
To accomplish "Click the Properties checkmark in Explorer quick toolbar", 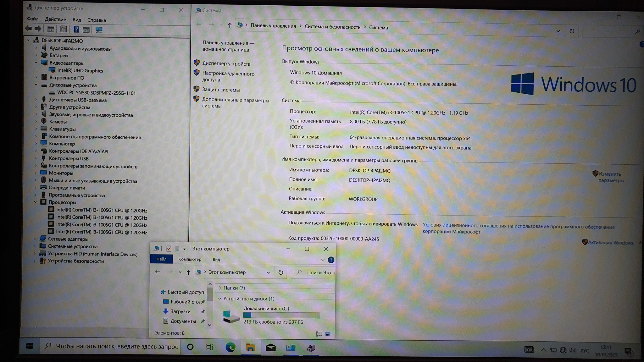I will click(x=169, y=249).
